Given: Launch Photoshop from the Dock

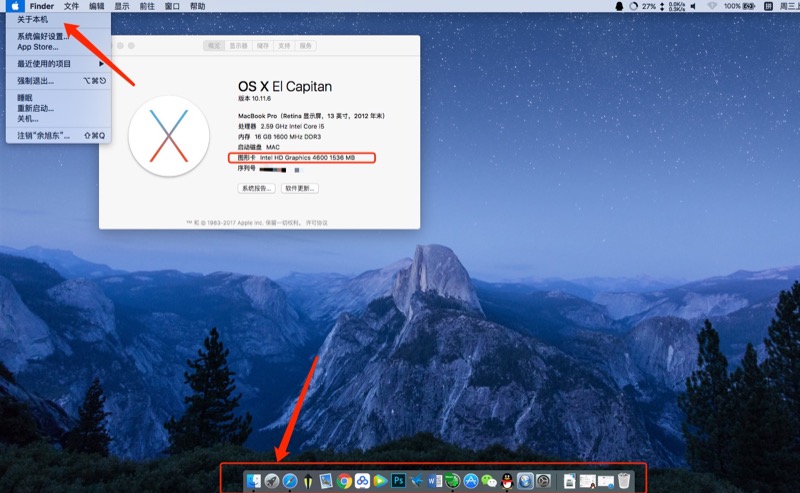Looking at the screenshot, I should click(x=398, y=481).
